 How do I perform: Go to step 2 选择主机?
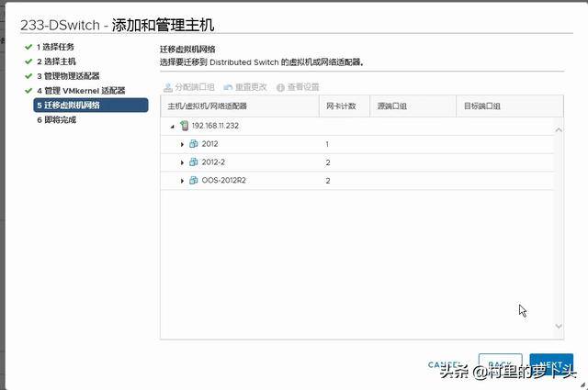[x=60, y=61]
